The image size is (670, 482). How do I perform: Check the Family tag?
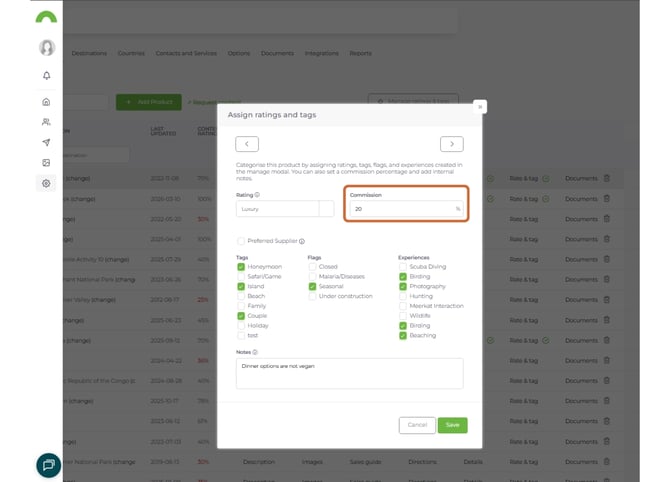click(241, 306)
